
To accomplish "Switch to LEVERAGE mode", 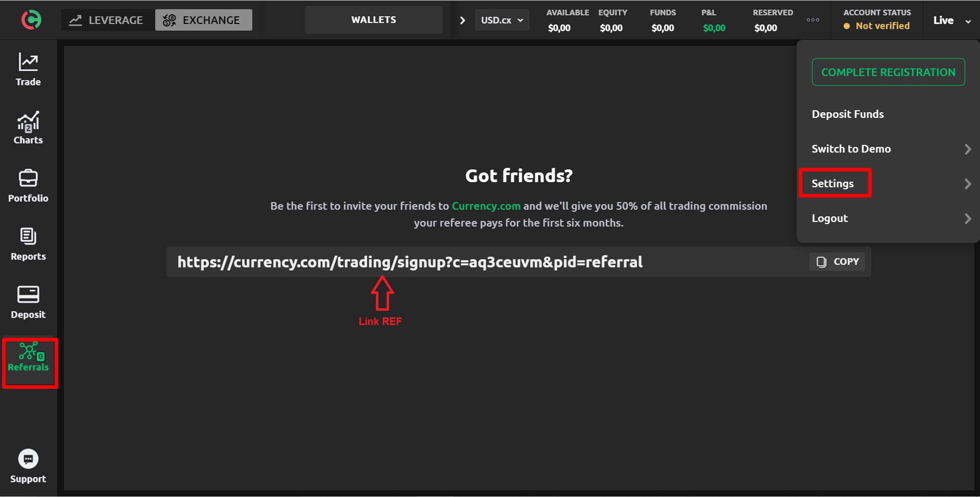I will 107,20.
